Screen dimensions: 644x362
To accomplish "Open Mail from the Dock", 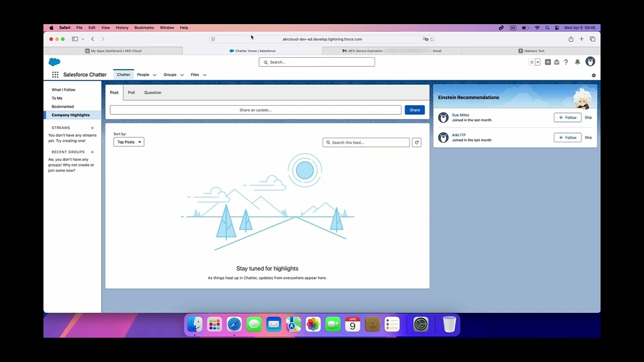I will click(x=274, y=324).
